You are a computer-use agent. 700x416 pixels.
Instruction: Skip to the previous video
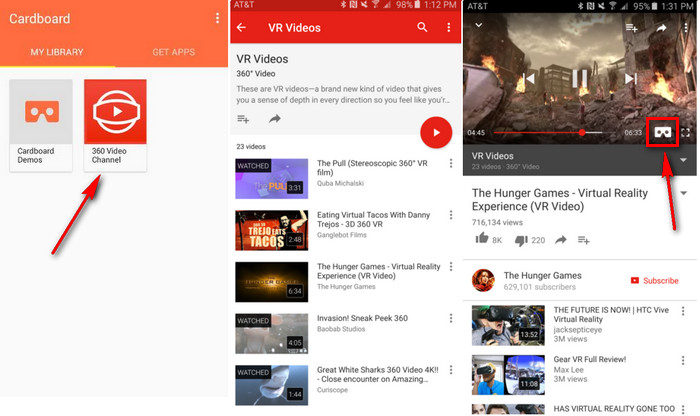coord(529,79)
